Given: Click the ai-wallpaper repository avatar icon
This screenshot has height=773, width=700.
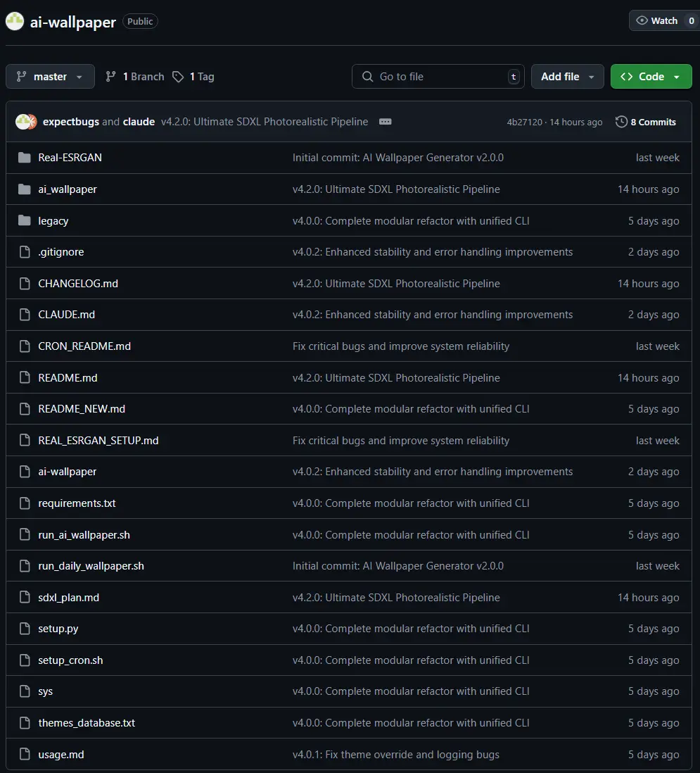Looking at the screenshot, I should point(15,21).
